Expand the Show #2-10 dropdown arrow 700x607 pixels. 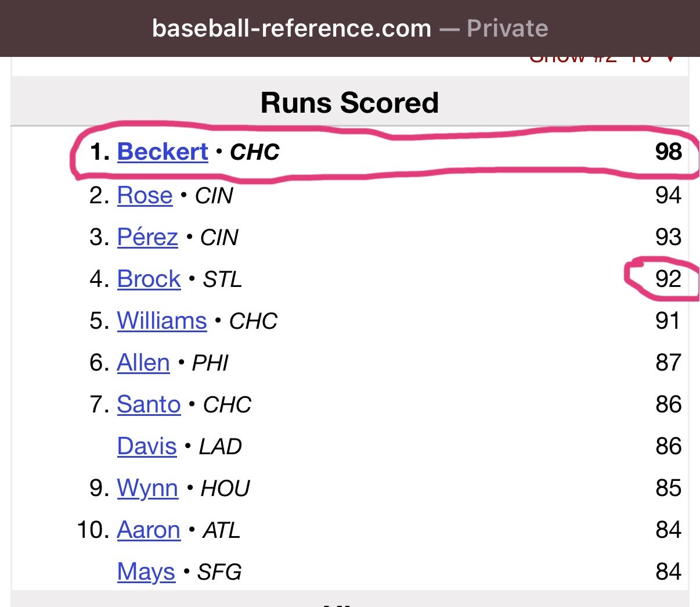click(x=671, y=59)
